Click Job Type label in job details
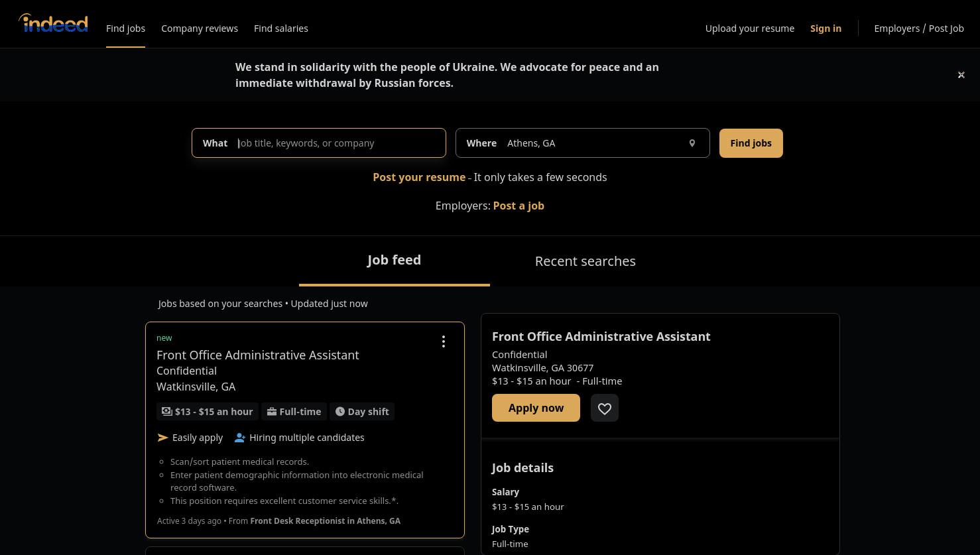 [x=511, y=529]
